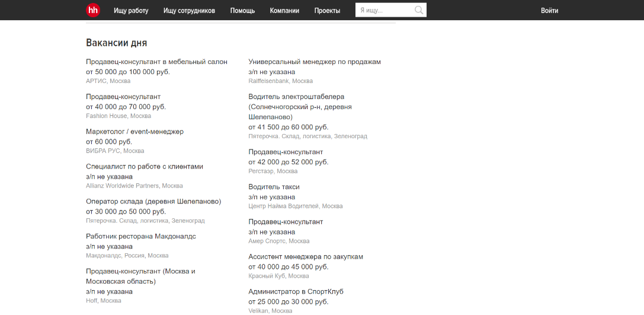
Task: Open Продавец-консультант в мебельный салон vacancy
Action: coord(156,62)
